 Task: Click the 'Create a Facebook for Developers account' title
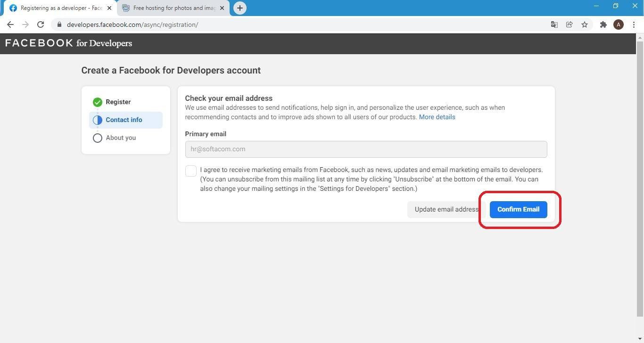click(171, 70)
